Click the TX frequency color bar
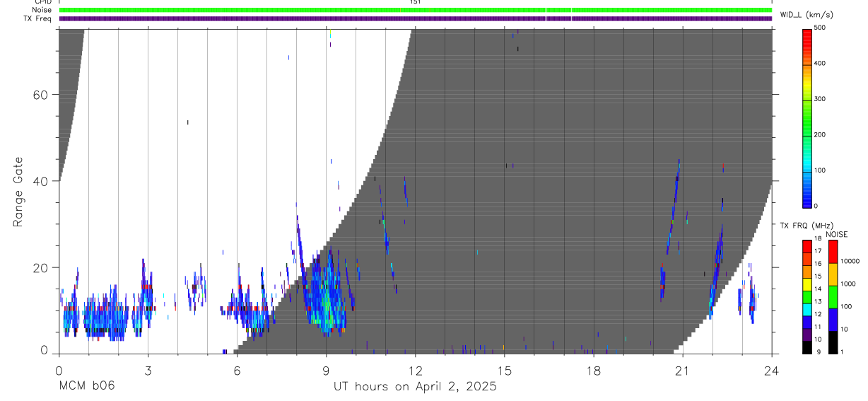Image resolution: width=868 pixels, height=401 pixels. pos(808,296)
